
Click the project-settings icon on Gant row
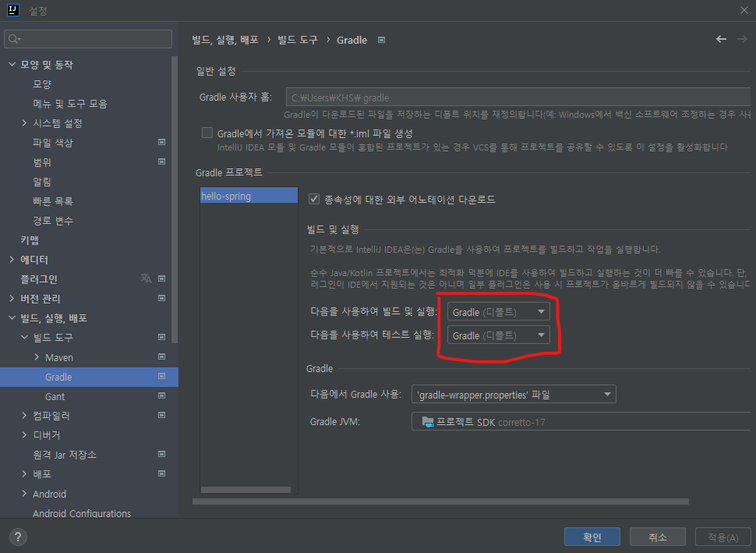point(162,395)
